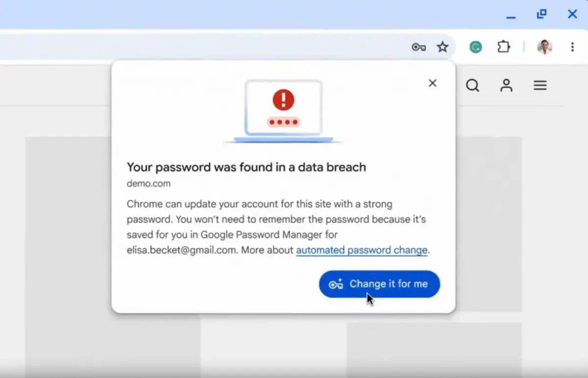Minimize the Chrome window
This screenshot has height=378, width=588.
pos(511,16)
